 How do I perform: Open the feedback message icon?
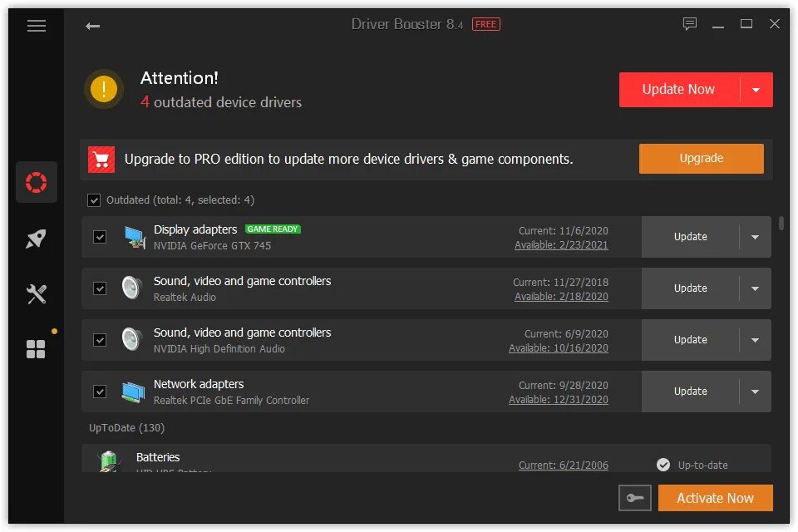click(690, 24)
